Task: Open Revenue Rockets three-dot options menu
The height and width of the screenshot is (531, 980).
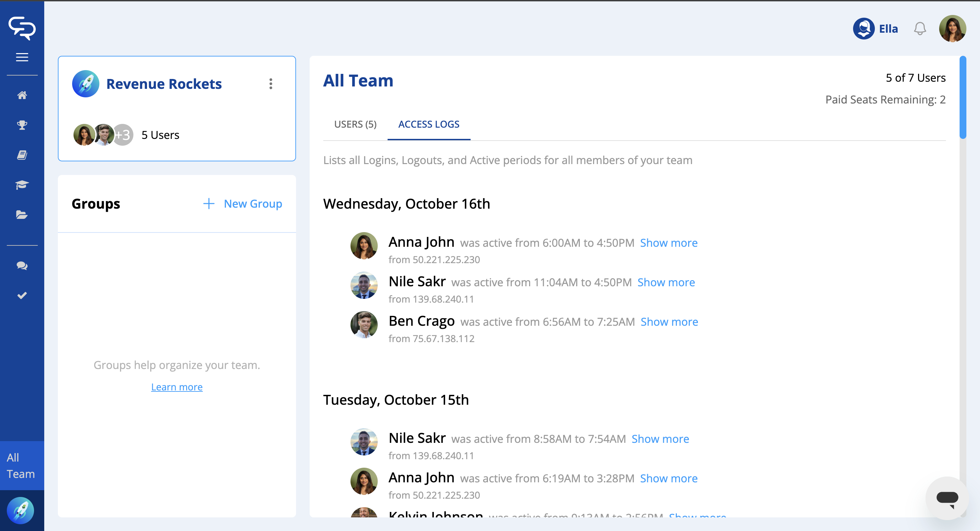Action: pyautogui.click(x=271, y=84)
